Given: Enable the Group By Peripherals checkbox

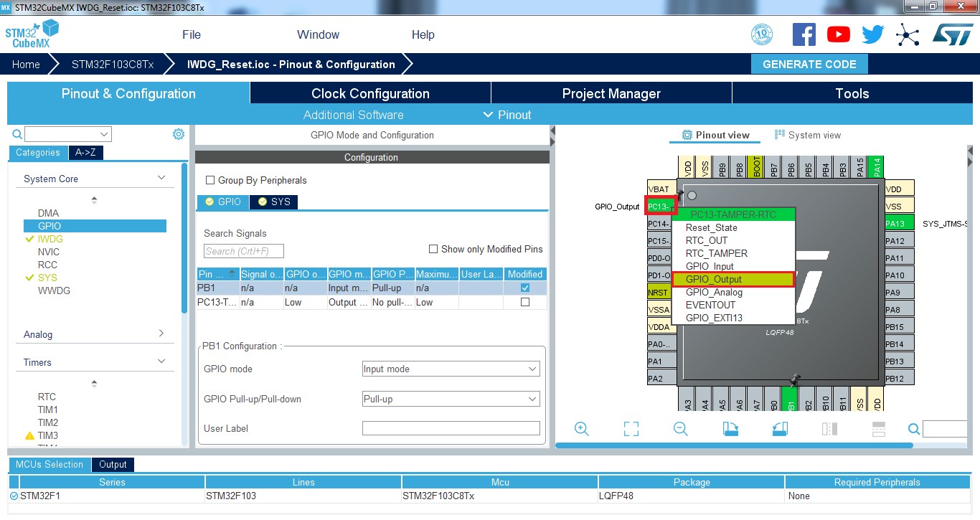Looking at the screenshot, I should pyautogui.click(x=211, y=181).
